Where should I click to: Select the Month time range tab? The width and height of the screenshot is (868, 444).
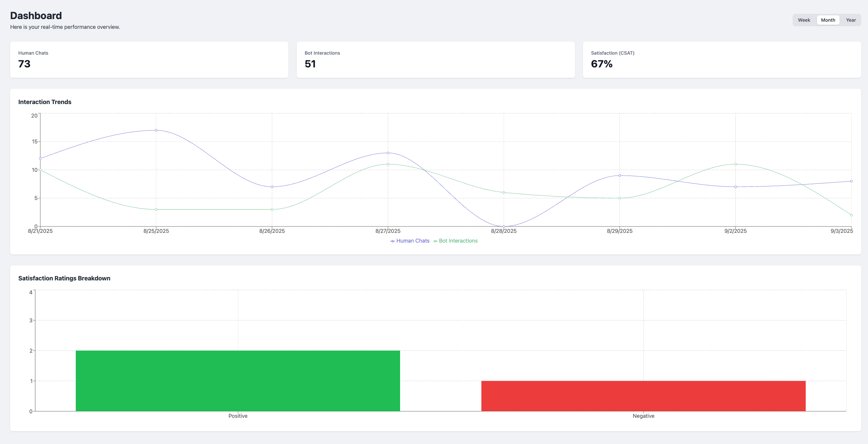(828, 20)
